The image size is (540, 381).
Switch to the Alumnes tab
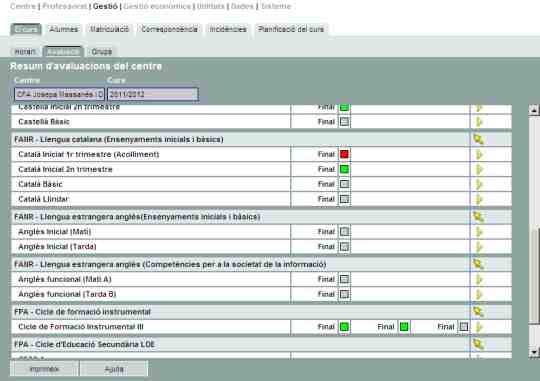[x=64, y=29]
